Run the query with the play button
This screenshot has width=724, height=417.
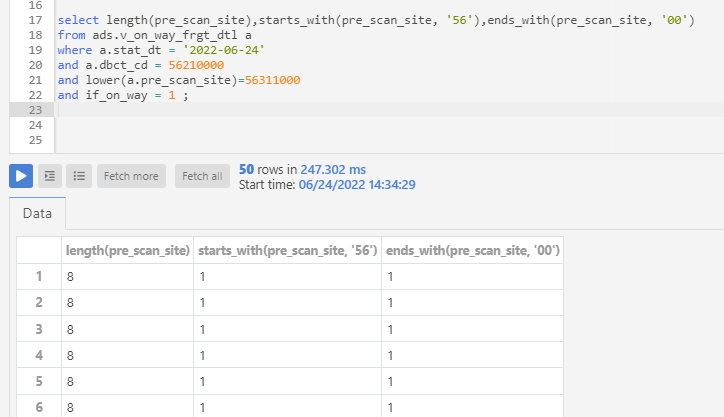click(x=21, y=176)
